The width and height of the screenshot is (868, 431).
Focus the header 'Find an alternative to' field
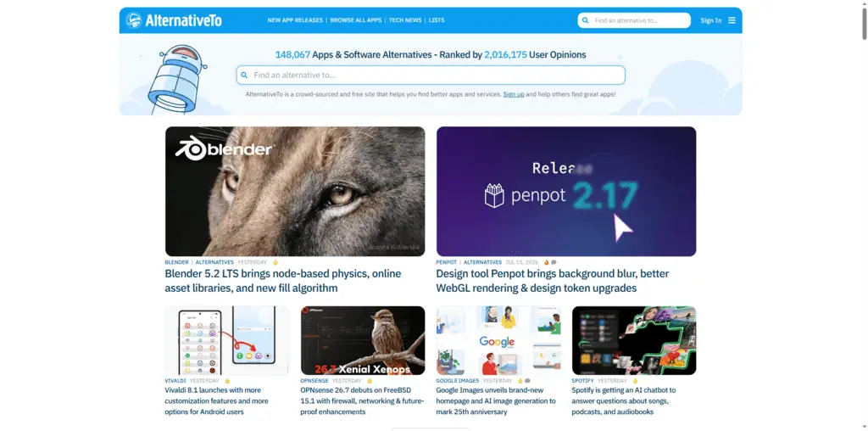pyautogui.click(x=634, y=20)
